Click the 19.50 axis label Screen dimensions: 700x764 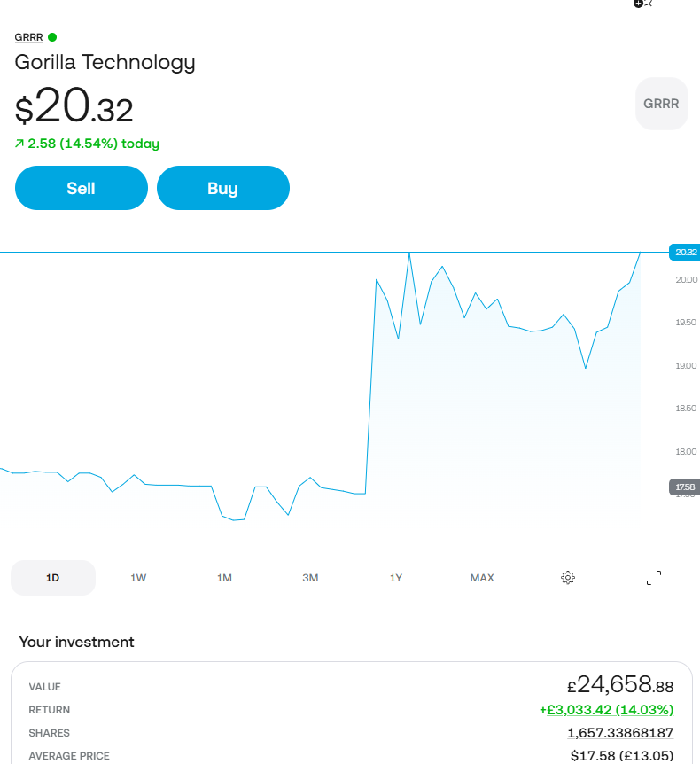point(686,323)
